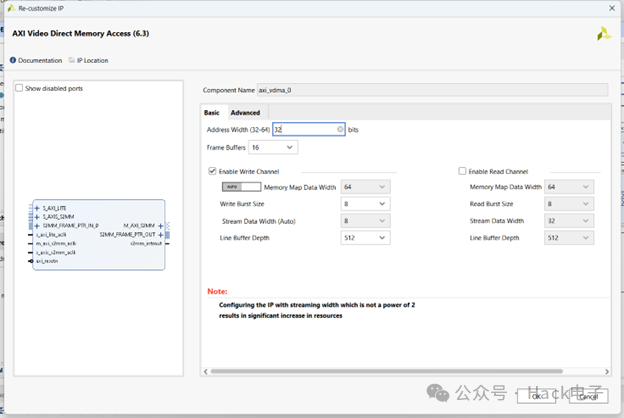
Task: Uncheck Enable Write Channel
Action: click(213, 171)
